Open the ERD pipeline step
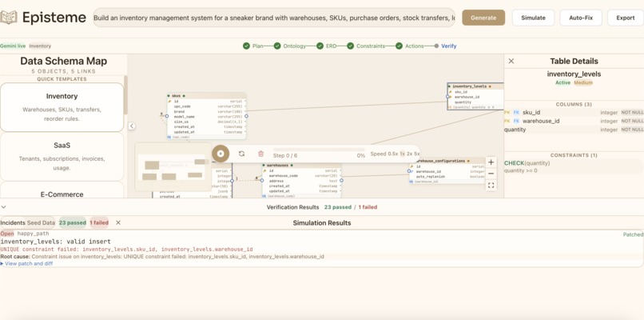 click(331, 46)
